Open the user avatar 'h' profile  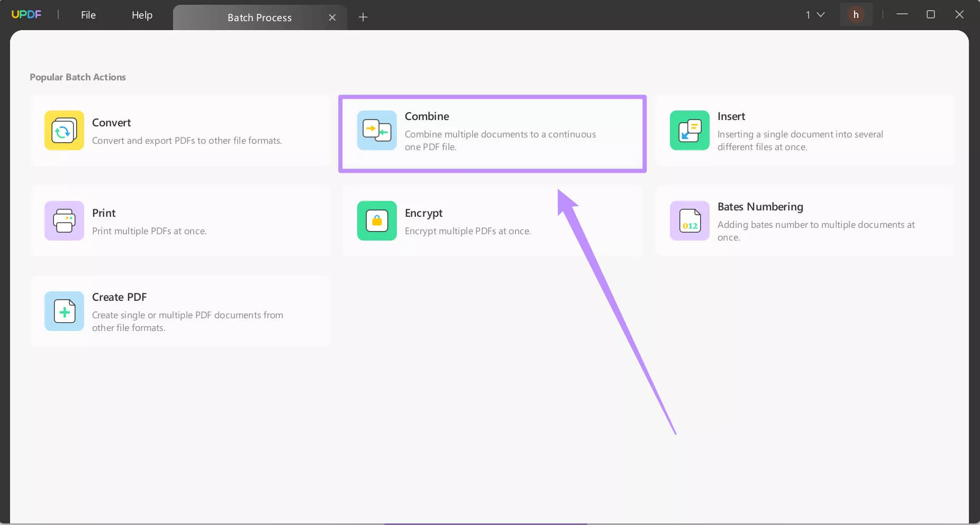856,15
